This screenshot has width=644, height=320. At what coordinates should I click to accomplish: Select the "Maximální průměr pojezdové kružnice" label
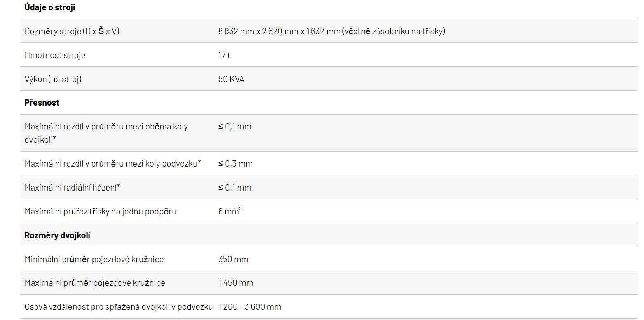pos(95,283)
